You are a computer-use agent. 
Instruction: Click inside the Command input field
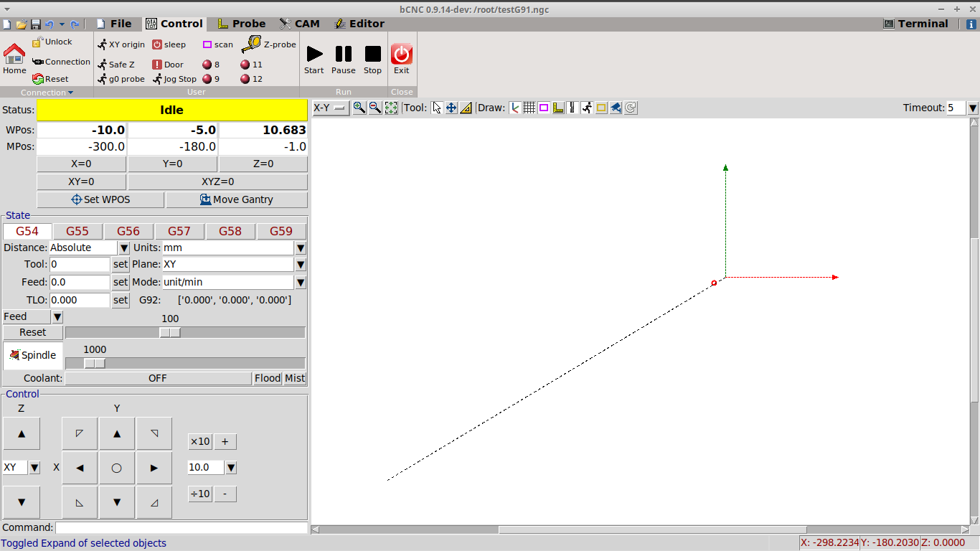coord(179,527)
